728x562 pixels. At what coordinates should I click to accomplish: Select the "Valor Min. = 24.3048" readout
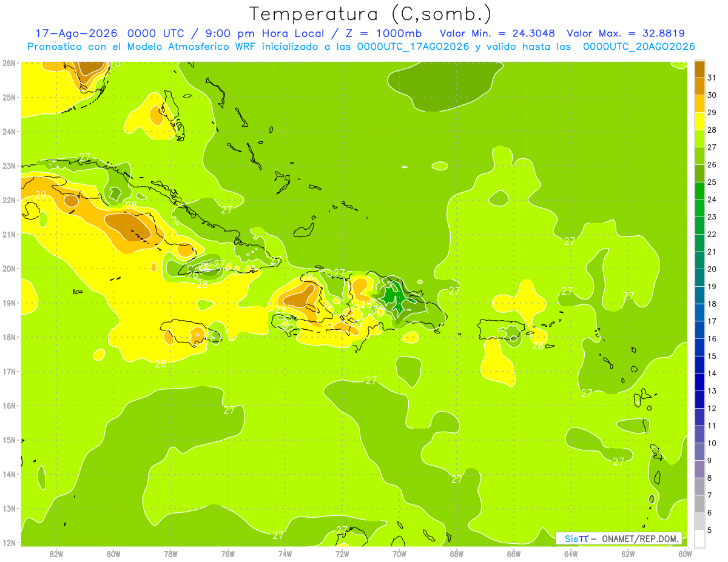[497, 33]
